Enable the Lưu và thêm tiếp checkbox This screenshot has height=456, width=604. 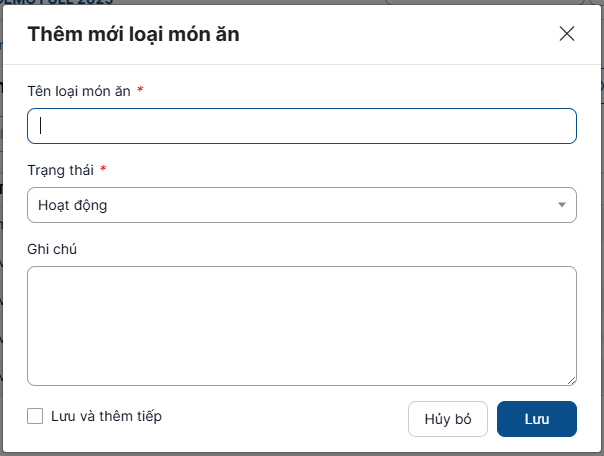click(x=35, y=416)
